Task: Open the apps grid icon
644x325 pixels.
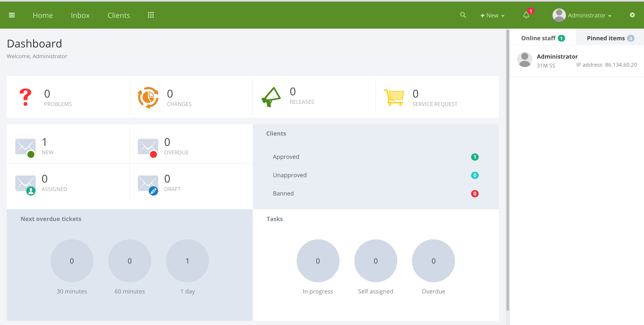Action: 151,15
